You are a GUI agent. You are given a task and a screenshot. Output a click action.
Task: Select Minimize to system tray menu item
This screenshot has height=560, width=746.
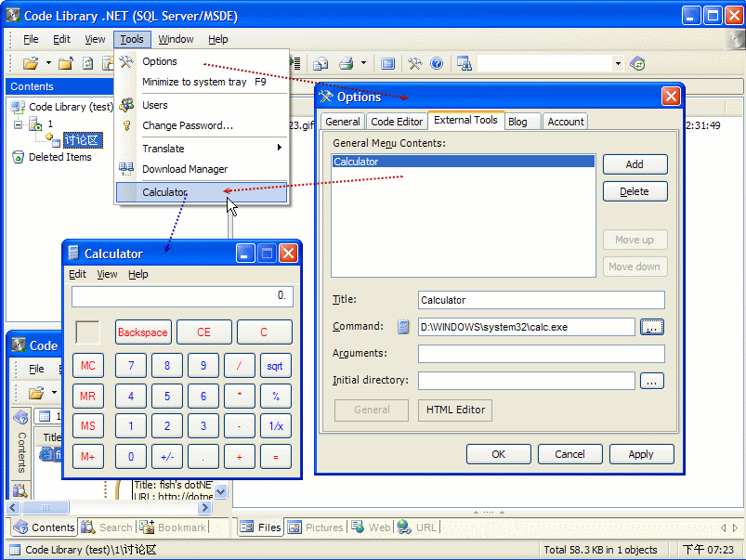pyautogui.click(x=203, y=82)
